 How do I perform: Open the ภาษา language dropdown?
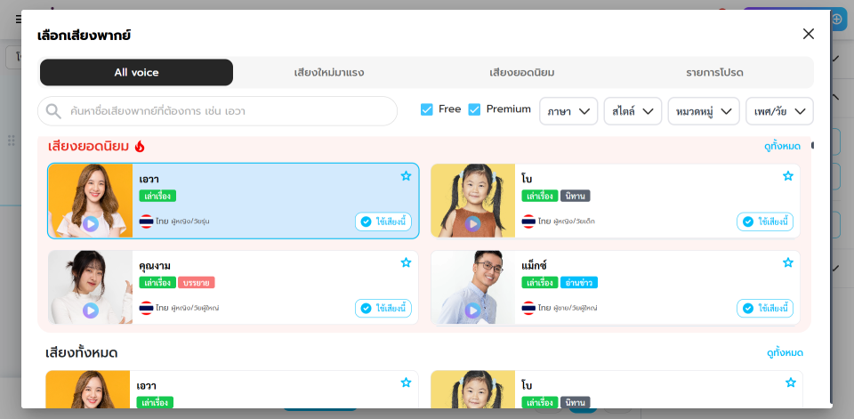pos(569,111)
